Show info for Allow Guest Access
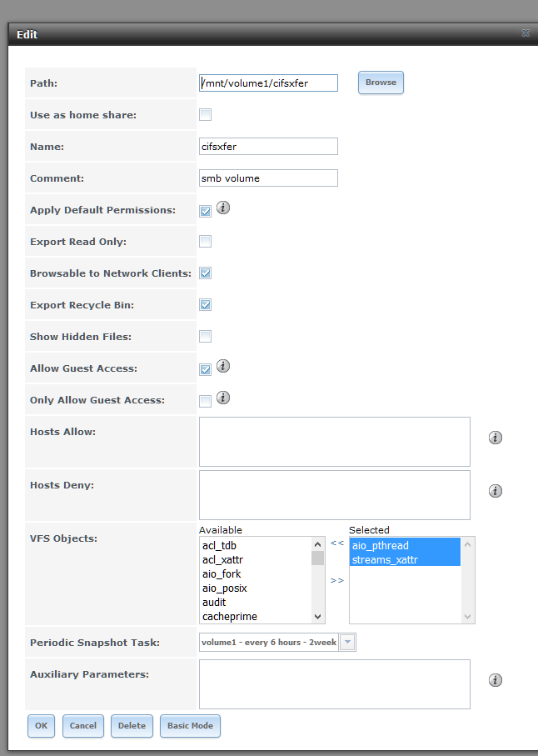Viewport: 538px width, 756px height. tap(223, 366)
